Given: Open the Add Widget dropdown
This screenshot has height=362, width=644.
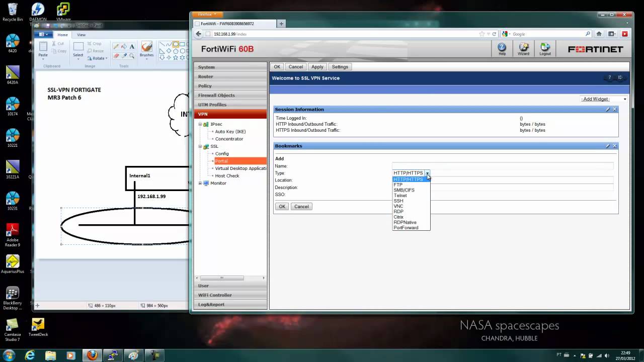Looking at the screenshot, I should point(604,99).
